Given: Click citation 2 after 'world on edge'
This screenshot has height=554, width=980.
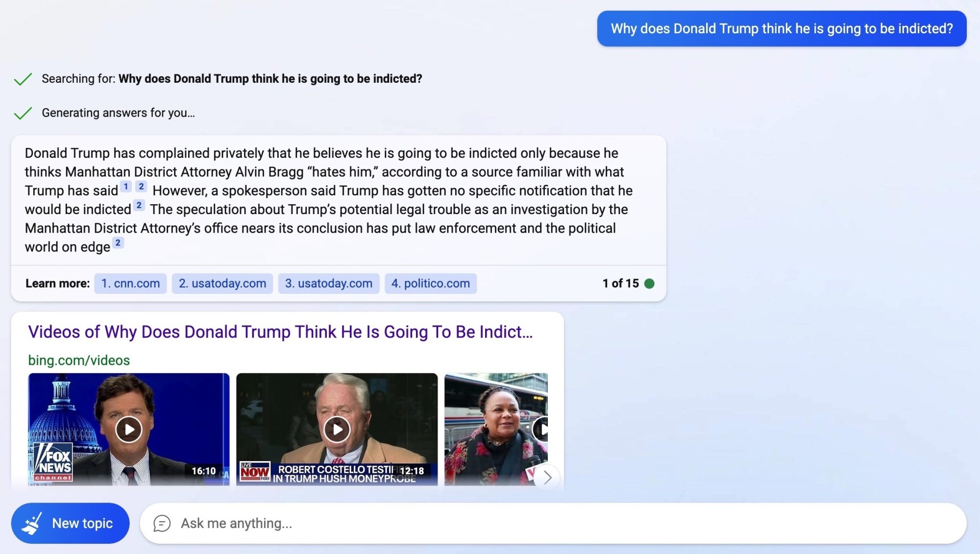Looking at the screenshot, I should click(x=118, y=243).
